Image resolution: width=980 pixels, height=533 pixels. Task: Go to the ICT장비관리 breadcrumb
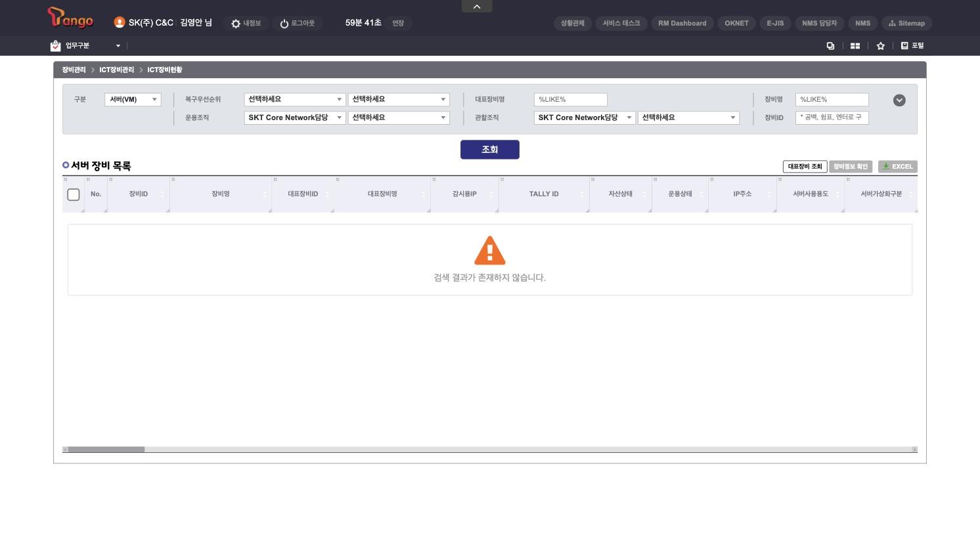click(x=116, y=70)
